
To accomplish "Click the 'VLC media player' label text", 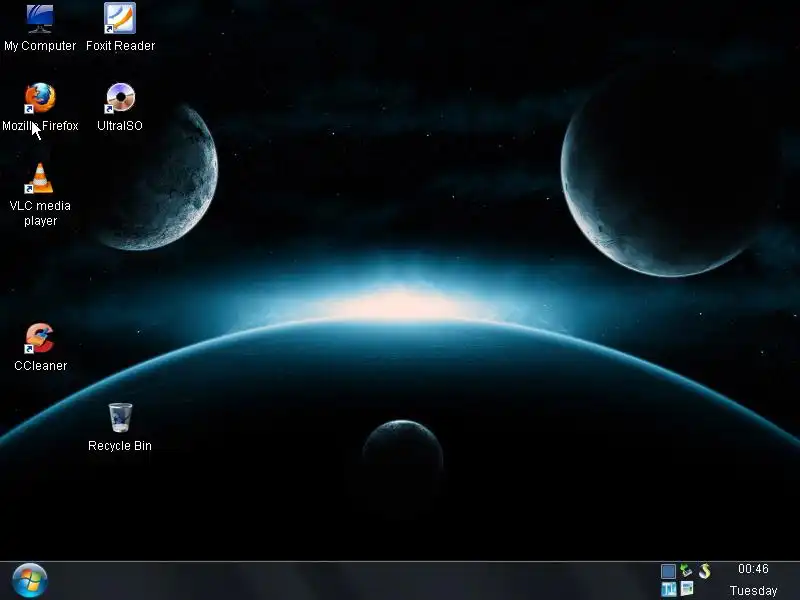I will pyautogui.click(x=40, y=213).
